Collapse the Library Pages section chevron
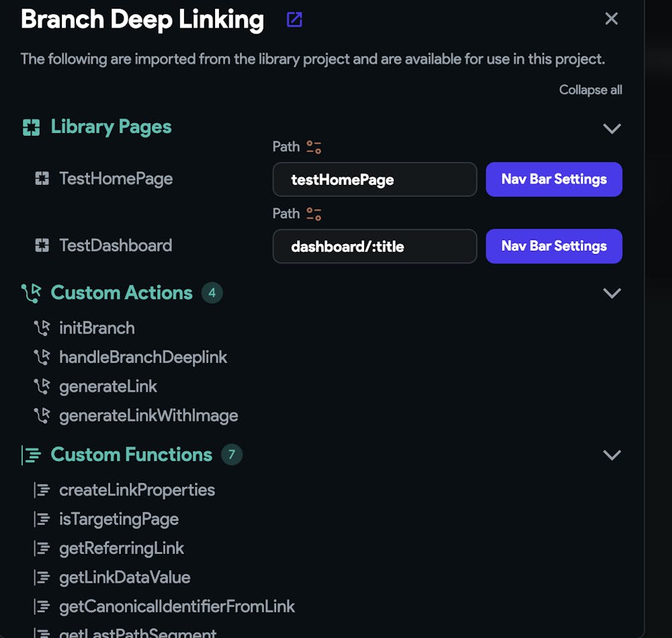This screenshot has width=672, height=638. [x=612, y=128]
